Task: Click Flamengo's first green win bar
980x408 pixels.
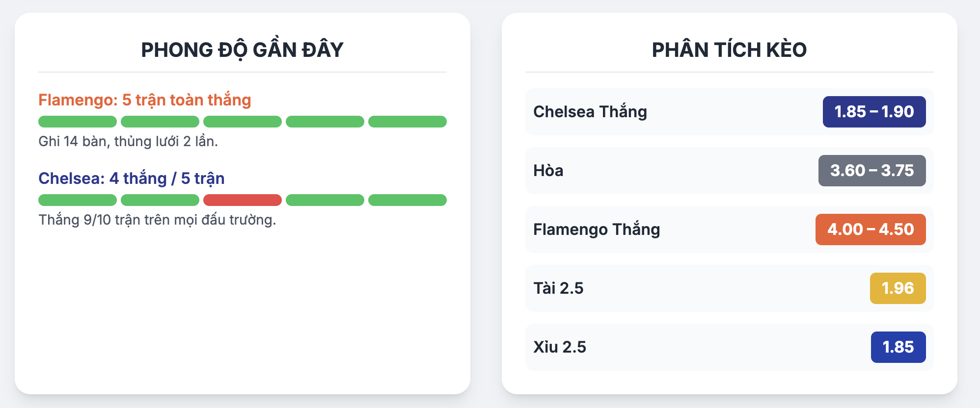Action: point(78,122)
